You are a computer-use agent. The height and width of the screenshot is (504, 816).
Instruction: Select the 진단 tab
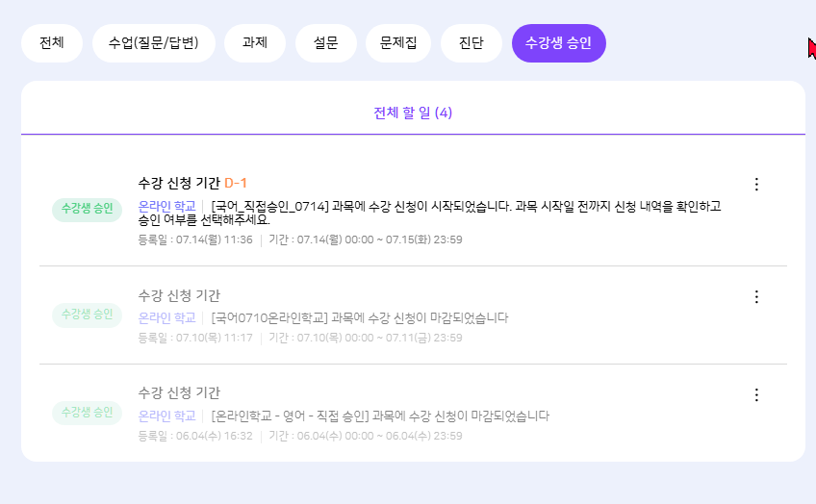pyautogui.click(x=471, y=43)
